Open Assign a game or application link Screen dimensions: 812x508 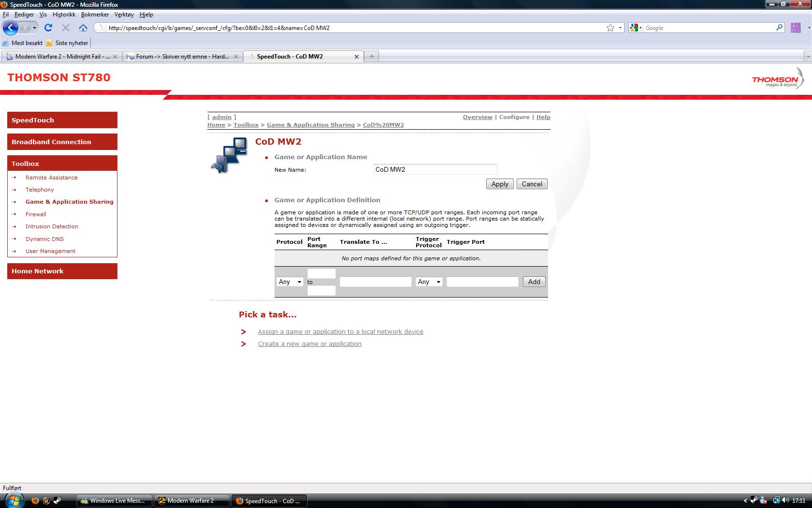pyautogui.click(x=340, y=331)
